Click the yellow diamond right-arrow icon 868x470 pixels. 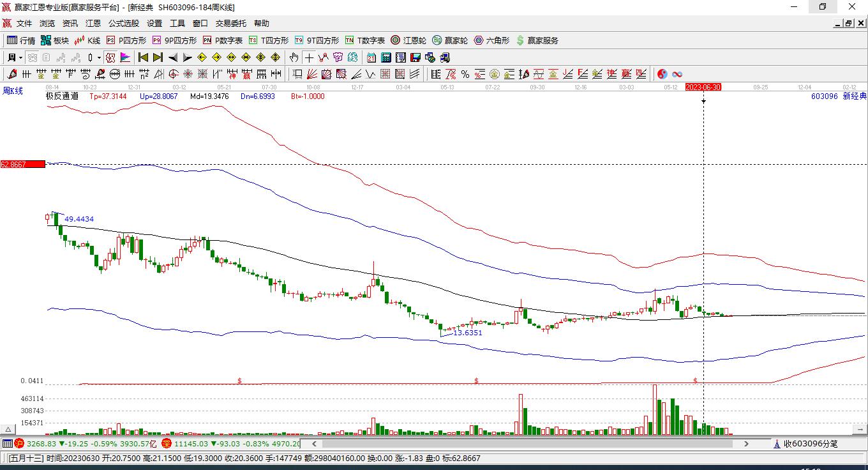tap(217, 57)
